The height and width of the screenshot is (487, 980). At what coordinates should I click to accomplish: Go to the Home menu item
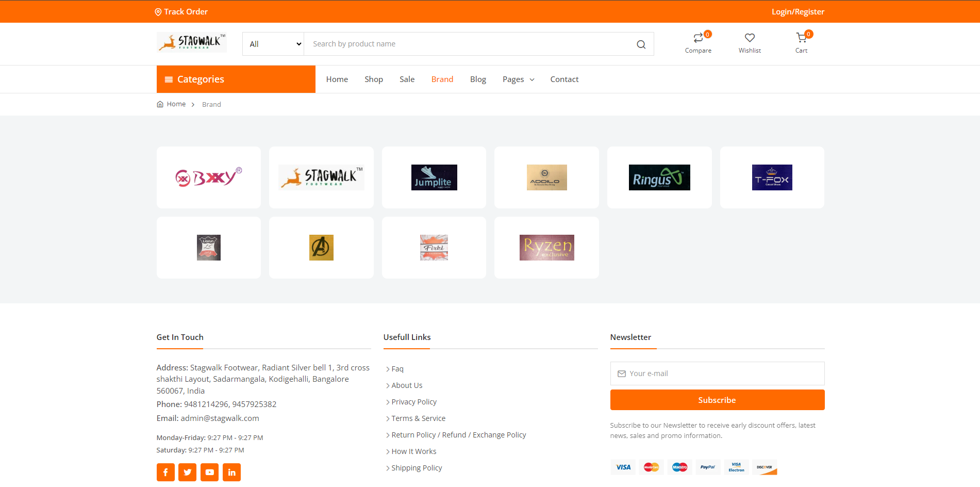337,79
